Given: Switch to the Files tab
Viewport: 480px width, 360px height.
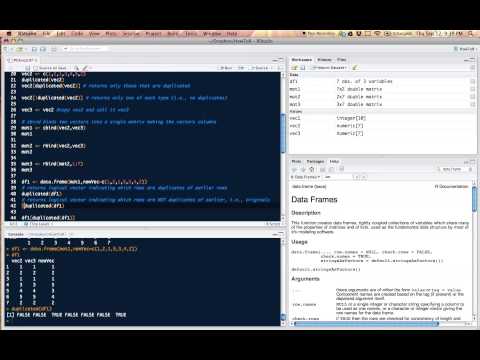Looking at the screenshot, I should point(341,60).
